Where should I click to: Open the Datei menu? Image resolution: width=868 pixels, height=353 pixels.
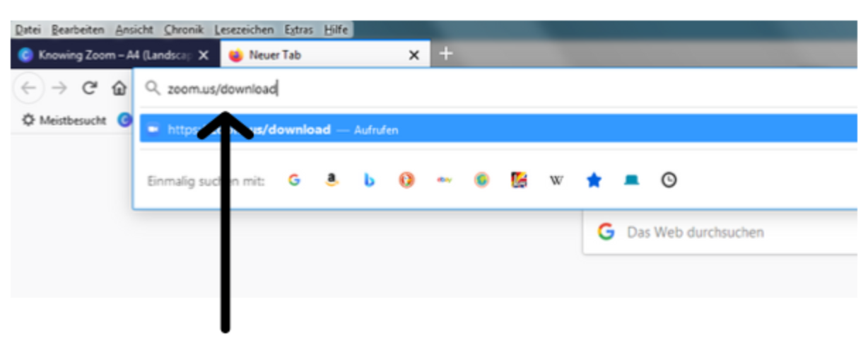(x=28, y=30)
